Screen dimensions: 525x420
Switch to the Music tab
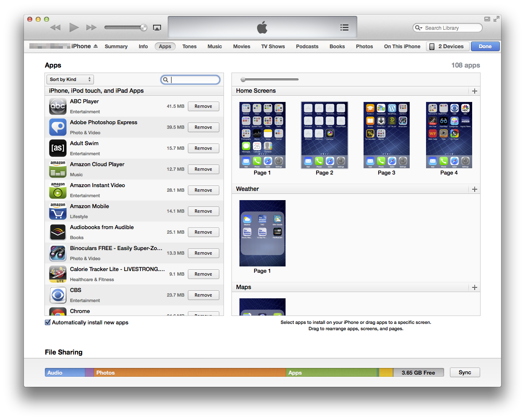pyautogui.click(x=214, y=46)
